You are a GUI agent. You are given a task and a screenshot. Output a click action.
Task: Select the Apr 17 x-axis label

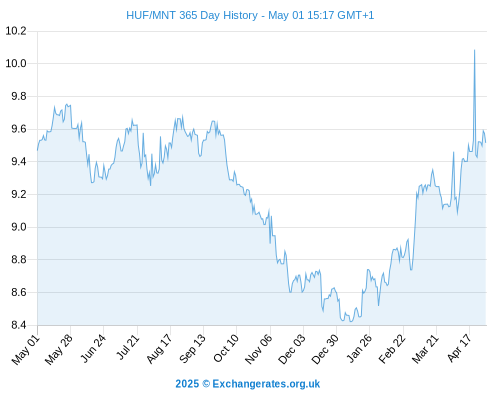[x=459, y=348]
